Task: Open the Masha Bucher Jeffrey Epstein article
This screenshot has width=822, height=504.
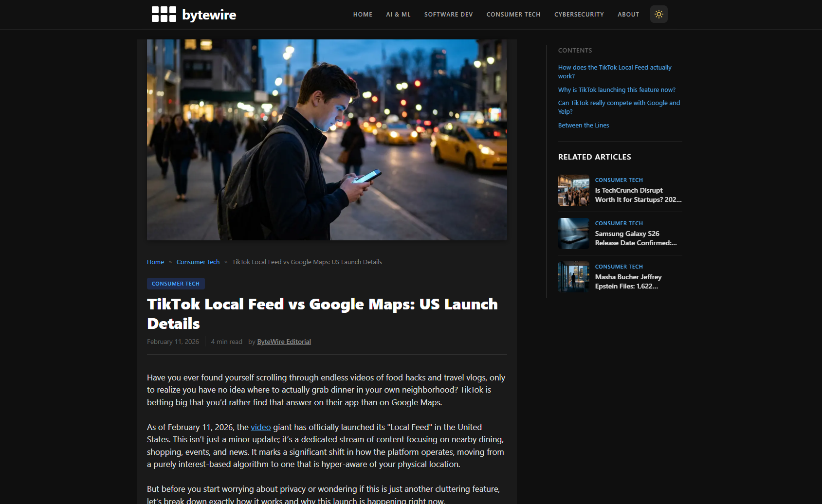Action: pos(628,281)
